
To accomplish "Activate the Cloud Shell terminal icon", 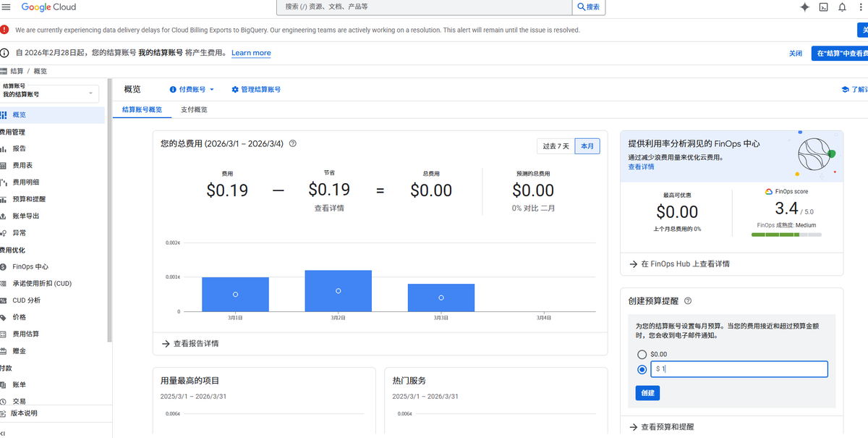I will 823,7.
